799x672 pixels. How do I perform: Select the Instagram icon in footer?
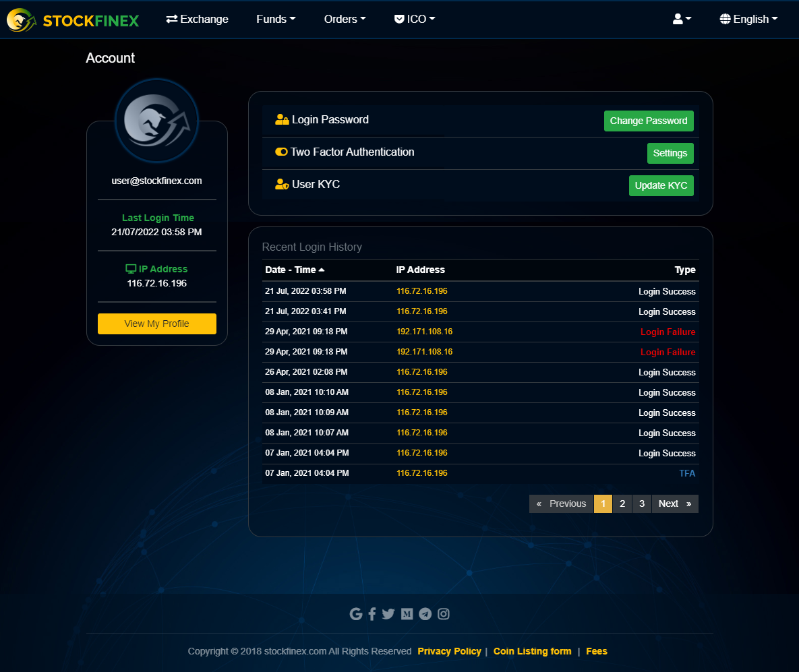pyautogui.click(x=444, y=614)
